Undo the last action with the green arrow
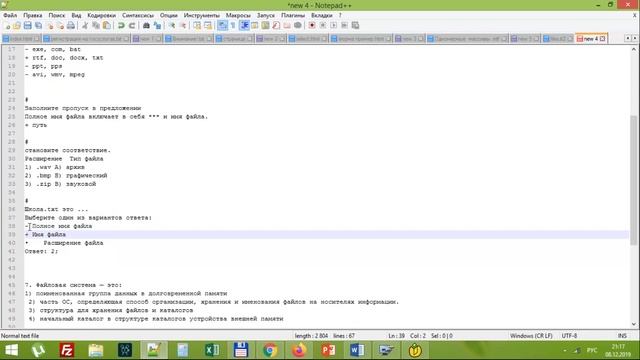 [x=121, y=26]
